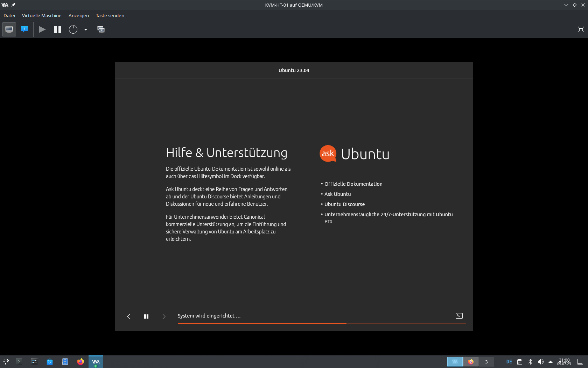
Task: Click the virt-manager taskbar entry
Action: (96, 362)
